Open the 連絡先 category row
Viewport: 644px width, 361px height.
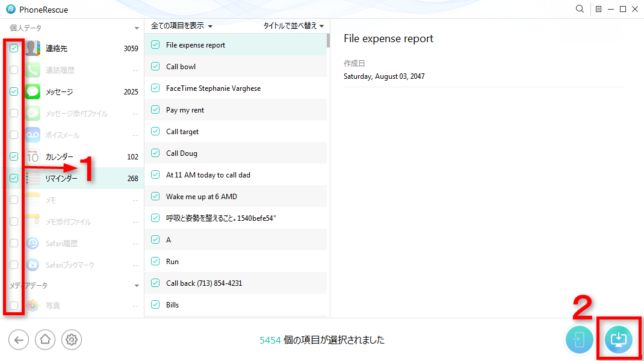click(73, 49)
